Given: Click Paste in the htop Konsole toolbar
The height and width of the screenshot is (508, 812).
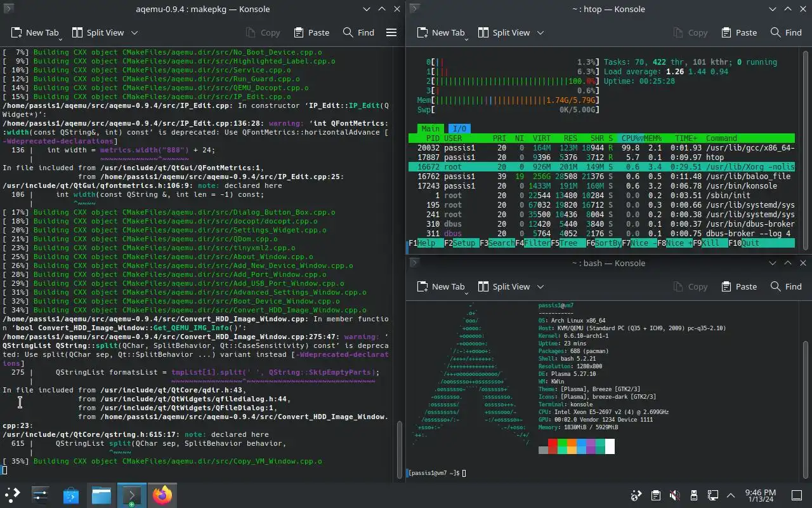Looking at the screenshot, I should coord(739,32).
